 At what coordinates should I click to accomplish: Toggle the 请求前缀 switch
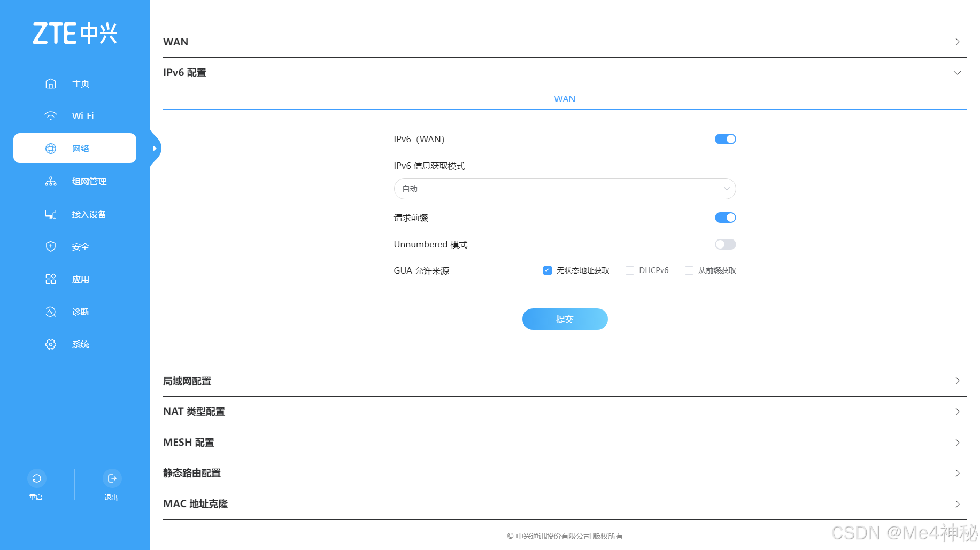[725, 218]
